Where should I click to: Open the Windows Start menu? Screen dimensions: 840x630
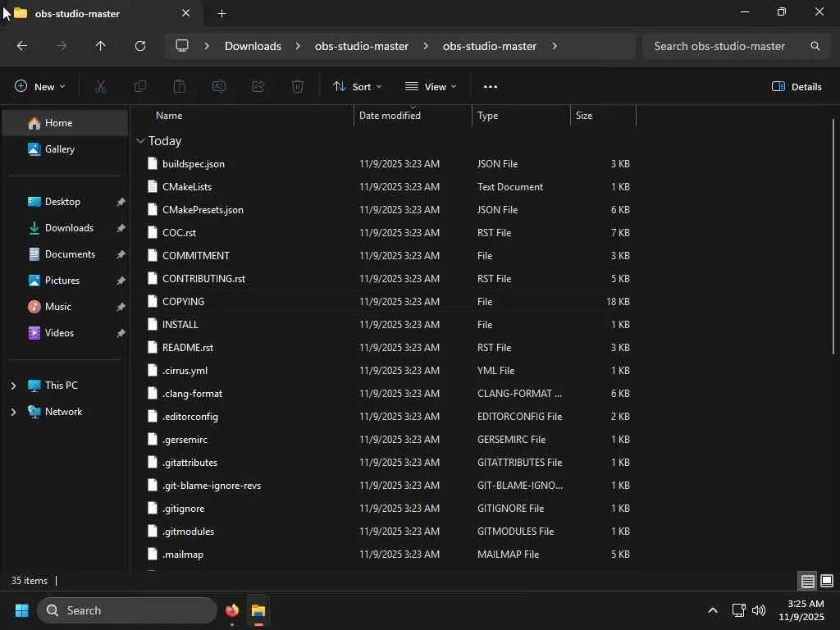tap(21, 610)
